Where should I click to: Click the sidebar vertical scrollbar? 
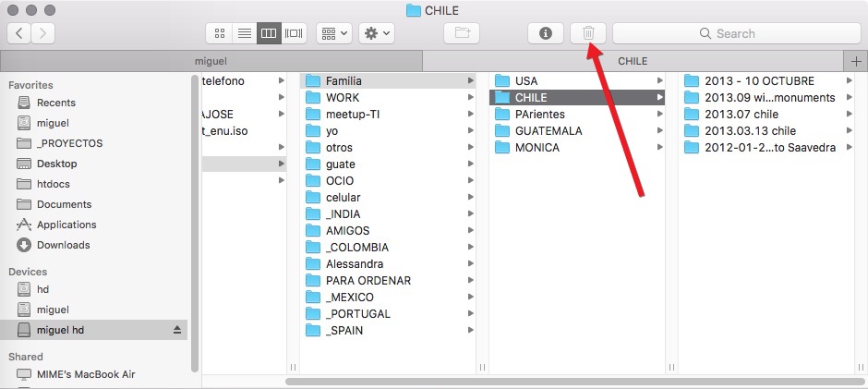click(x=194, y=223)
